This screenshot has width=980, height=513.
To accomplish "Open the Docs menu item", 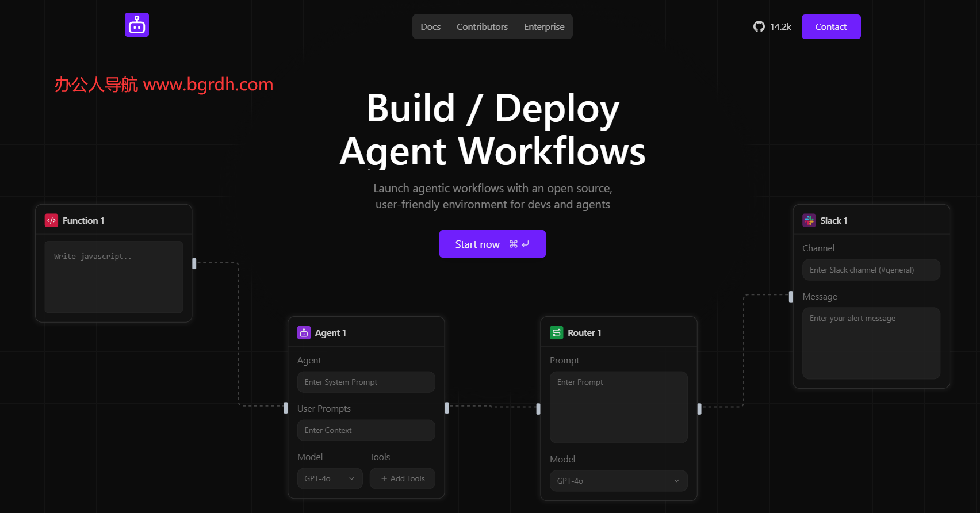I will click(430, 26).
